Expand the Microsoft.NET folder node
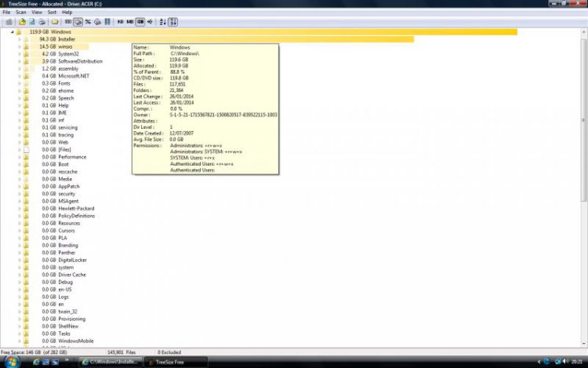The height and width of the screenshot is (368, 588). [20, 76]
